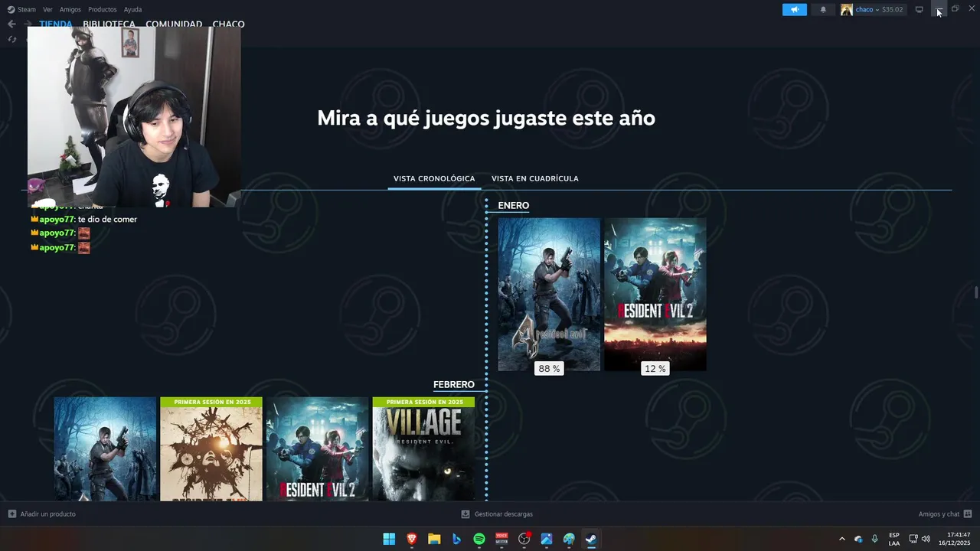Open Amigos y chat

pos(945,514)
